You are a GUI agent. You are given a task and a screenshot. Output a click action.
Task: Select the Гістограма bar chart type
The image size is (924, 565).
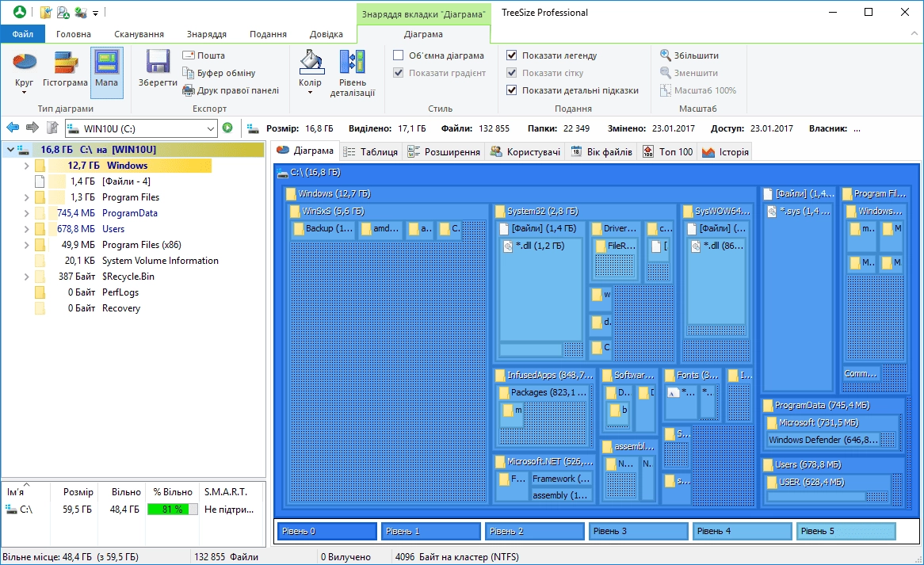coord(65,70)
